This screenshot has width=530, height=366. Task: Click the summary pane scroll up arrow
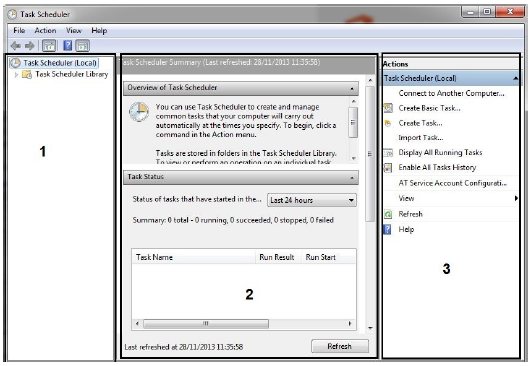(x=370, y=80)
